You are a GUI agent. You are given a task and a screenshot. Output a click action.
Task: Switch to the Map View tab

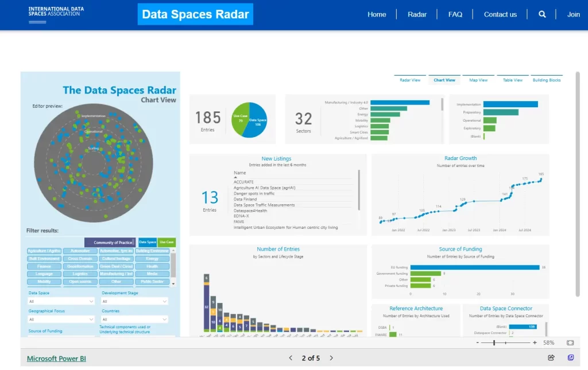pyautogui.click(x=478, y=80)
